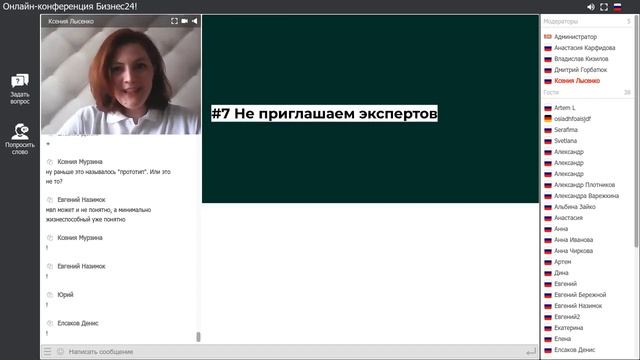Click 'Ксения Лысенко' name in the video header
Screen dimensions: 640x360
tap(71, 21)
